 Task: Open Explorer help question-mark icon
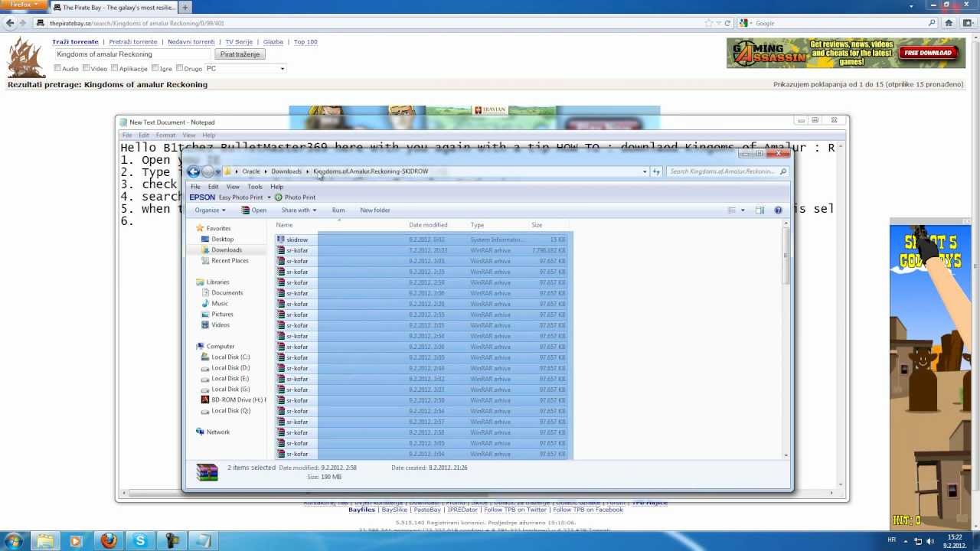pos(778,210)
